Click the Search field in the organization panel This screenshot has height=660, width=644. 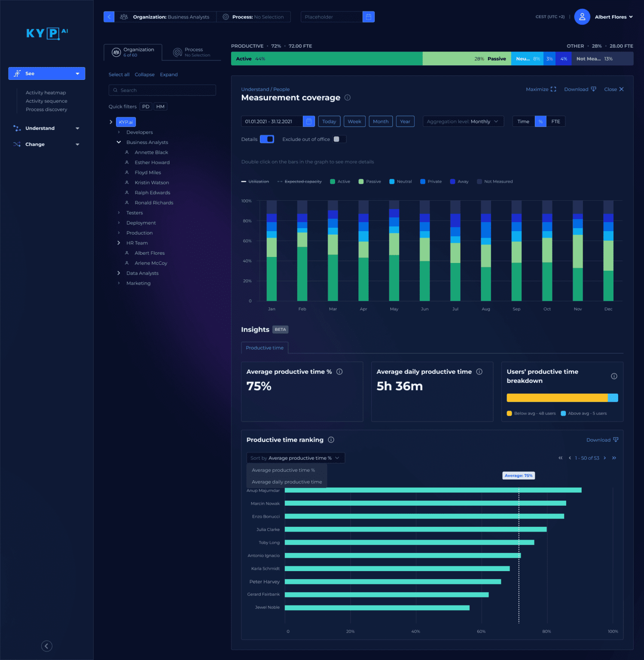[x=162, y=90]
